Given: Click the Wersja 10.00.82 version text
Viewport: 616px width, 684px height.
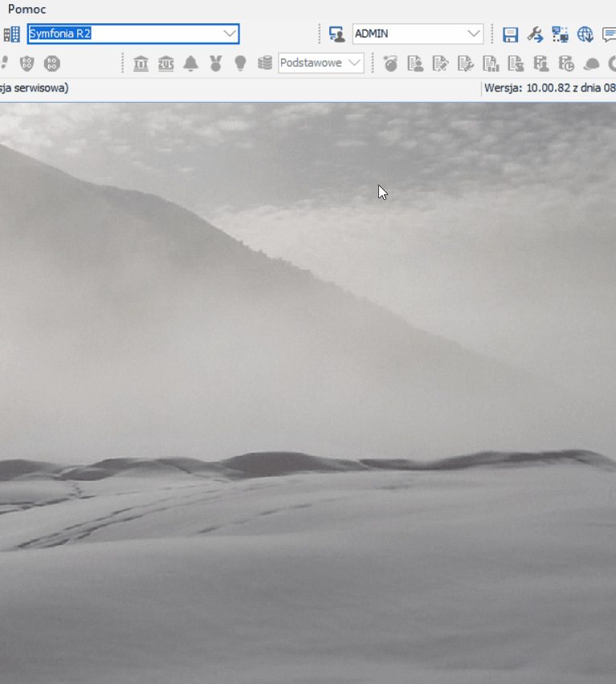Looking at the screenshot, I should (x=549, y=88).
